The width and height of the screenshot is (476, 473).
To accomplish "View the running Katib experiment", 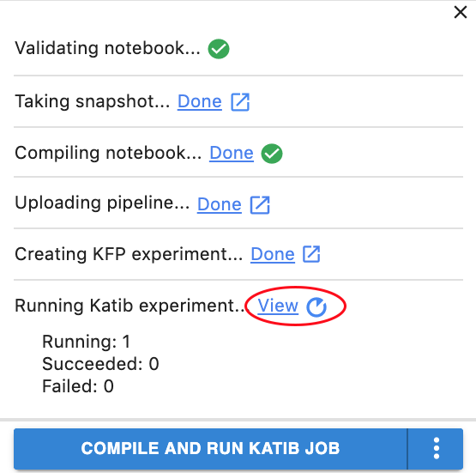I will click(278, 306).
